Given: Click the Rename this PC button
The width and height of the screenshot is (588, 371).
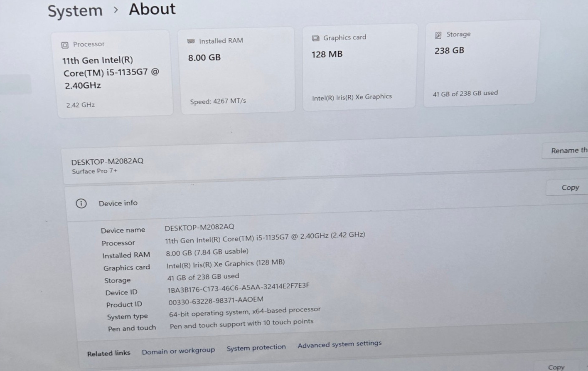Looking at the screenshot, I should (x=566, y=150).
